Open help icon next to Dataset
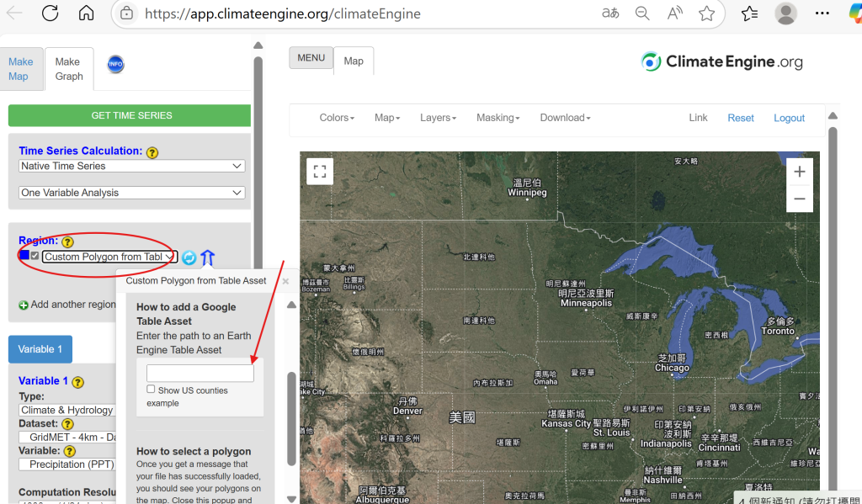Image resolution: width=862 pixels, height=504 pixels. pos(67,424)
